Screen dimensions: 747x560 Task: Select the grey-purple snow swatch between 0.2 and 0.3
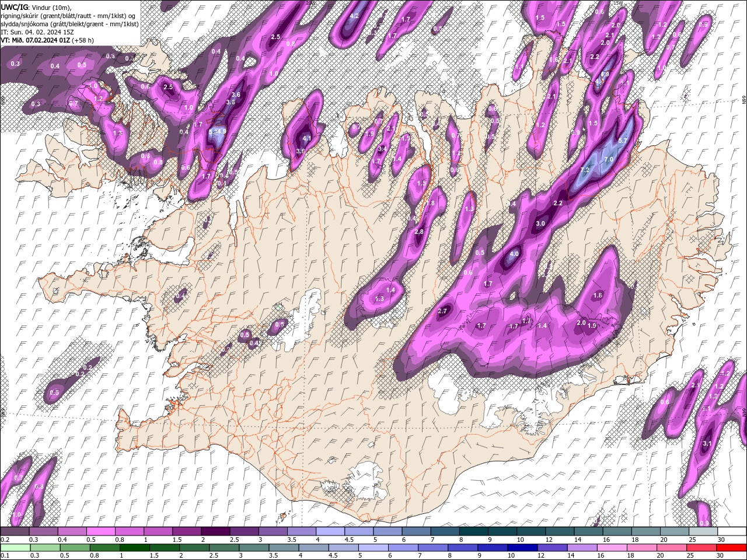tap(15, 531)
